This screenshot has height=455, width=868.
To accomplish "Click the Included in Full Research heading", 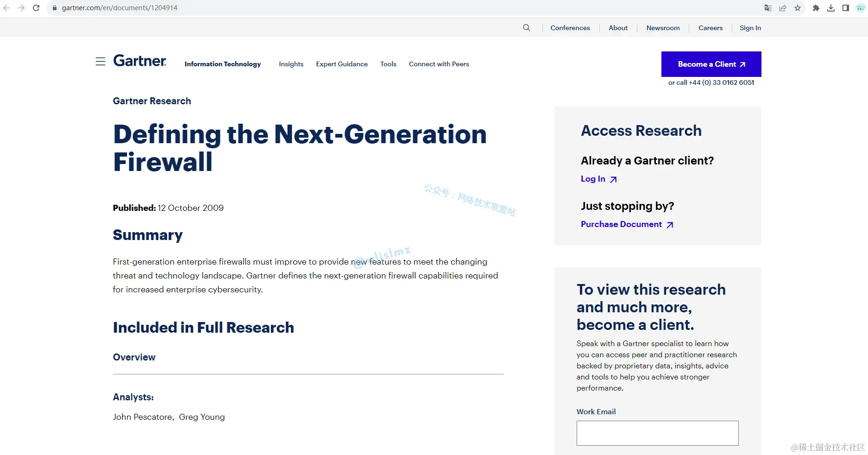I will click(203, 328).
